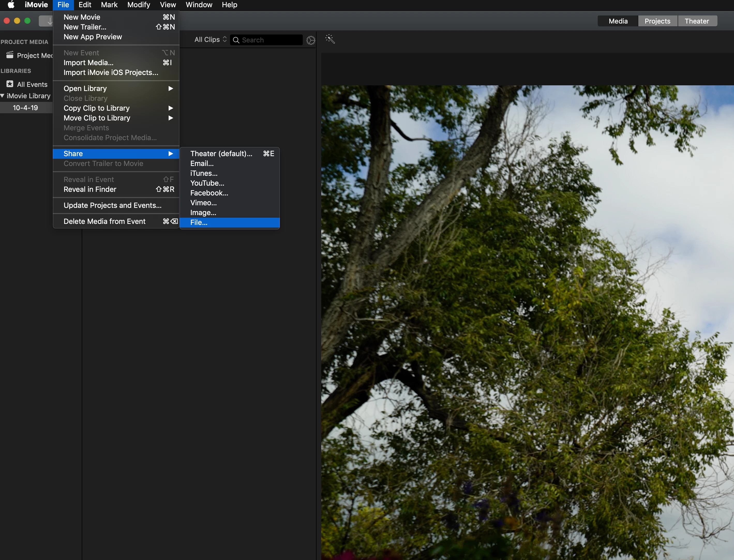The width and height of the screenshot is (734, 560).
Task: Select the 10-4-19 event in sidebar
Action: tap(25, 108)
